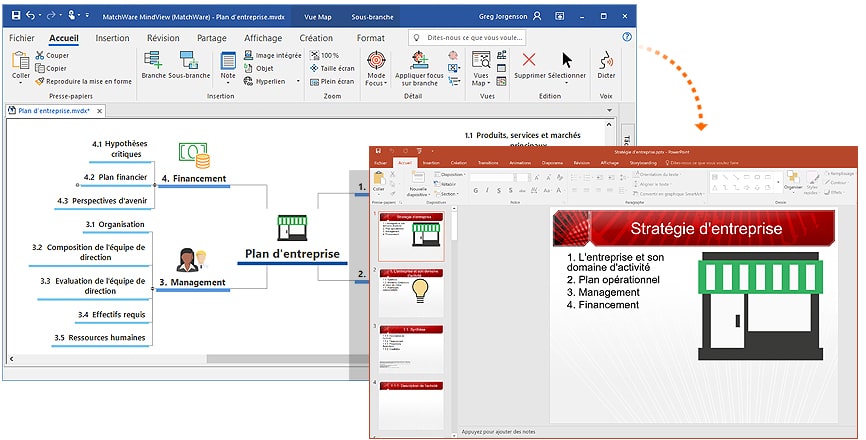Switch to the Révision tab in MindView

pos(163,38)
